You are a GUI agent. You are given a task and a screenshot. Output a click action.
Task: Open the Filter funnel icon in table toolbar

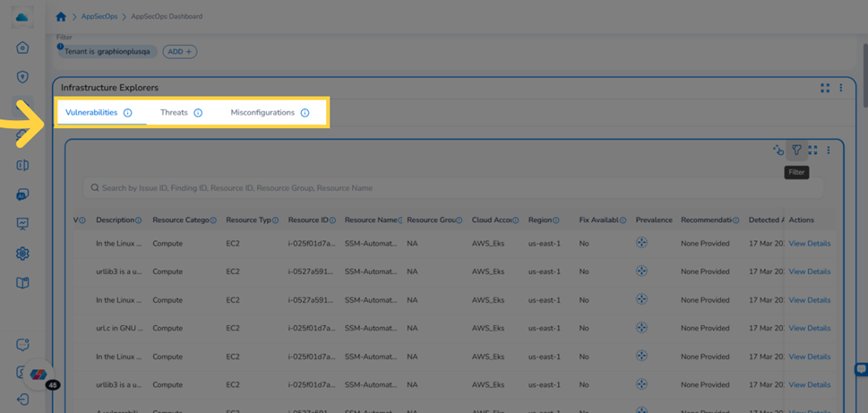tap(796, 150)
